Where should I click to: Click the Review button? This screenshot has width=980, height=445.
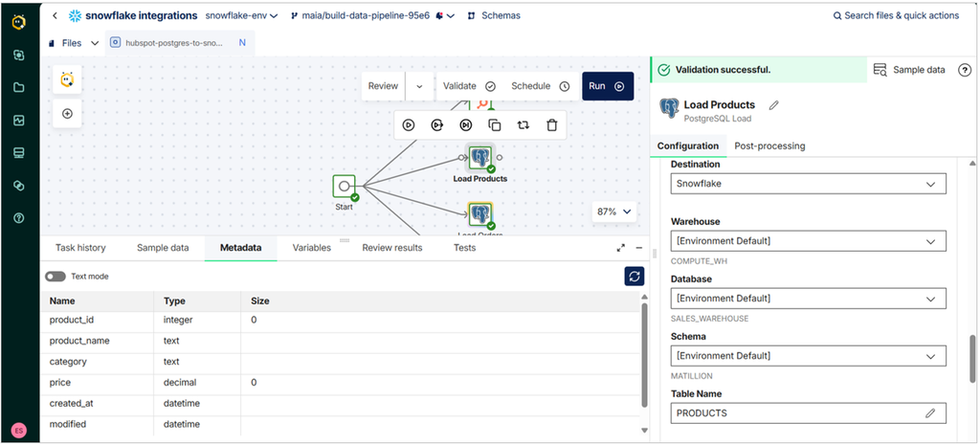pyautogui.click(x=383, y=86)
